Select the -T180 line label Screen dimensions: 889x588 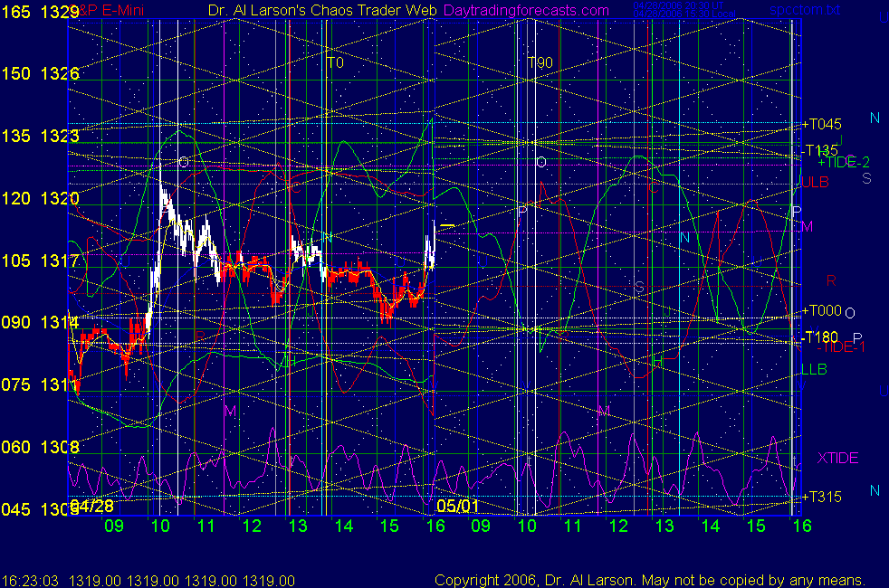tap(820, 337)
